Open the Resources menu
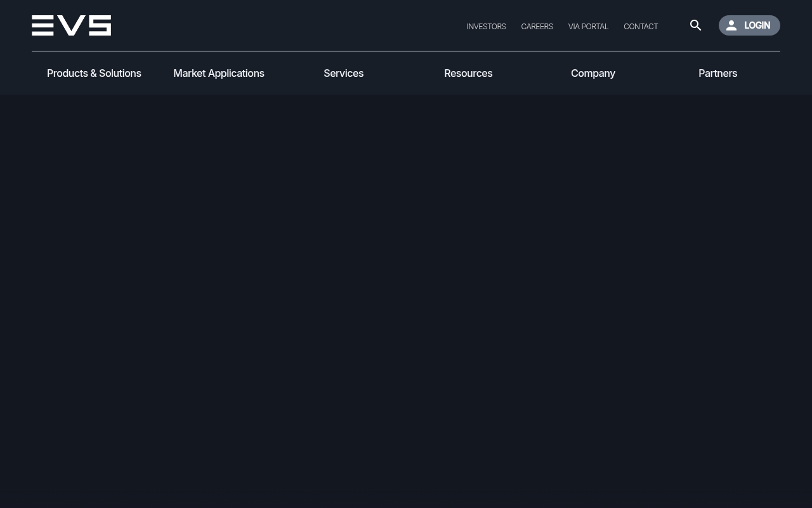The width and height of the screenshot is (812, 508). click(468, 73)
